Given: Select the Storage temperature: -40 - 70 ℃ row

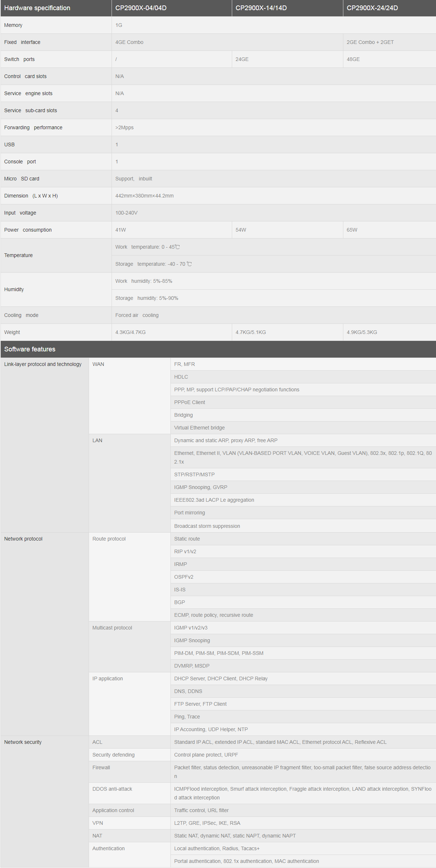Looking at the screenshot, I should pos(274,264).
